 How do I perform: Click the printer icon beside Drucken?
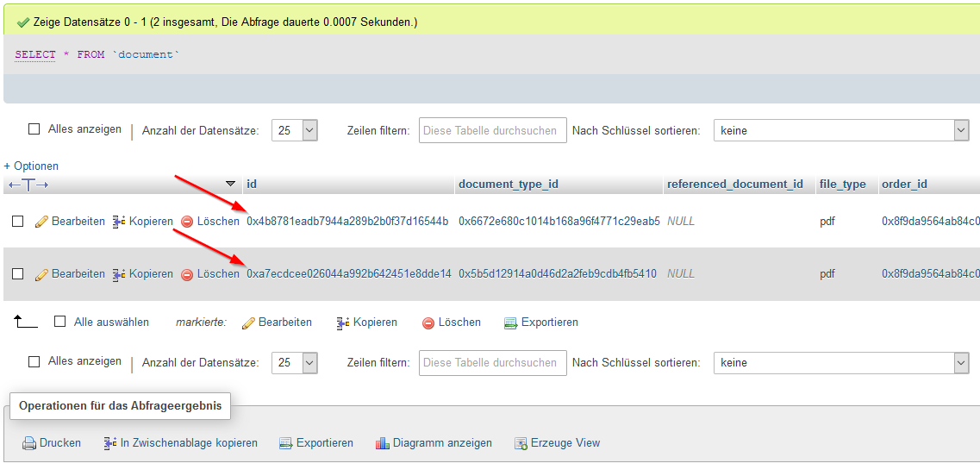pyautogui.click(x=29, y=443)
